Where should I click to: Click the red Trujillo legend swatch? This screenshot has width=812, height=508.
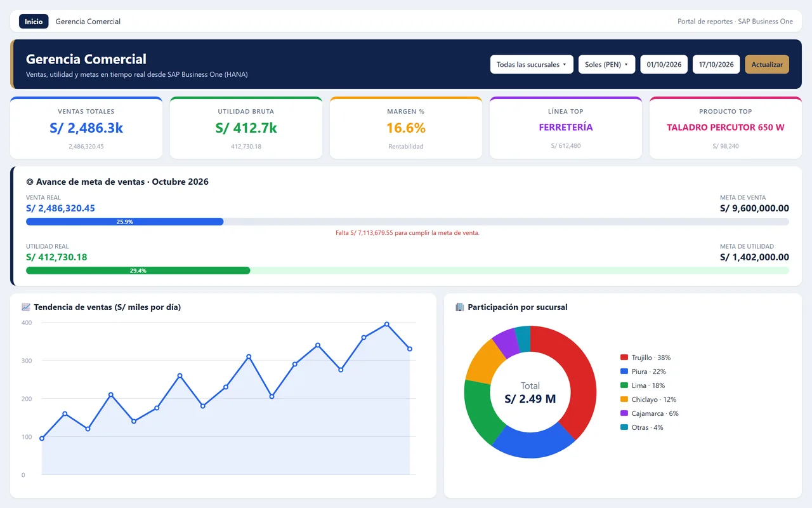624,358
